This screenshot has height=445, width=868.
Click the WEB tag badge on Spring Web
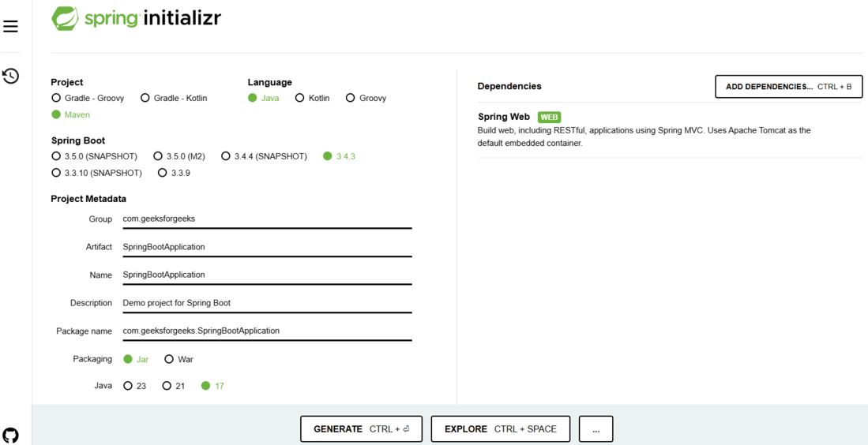[549, 117]
